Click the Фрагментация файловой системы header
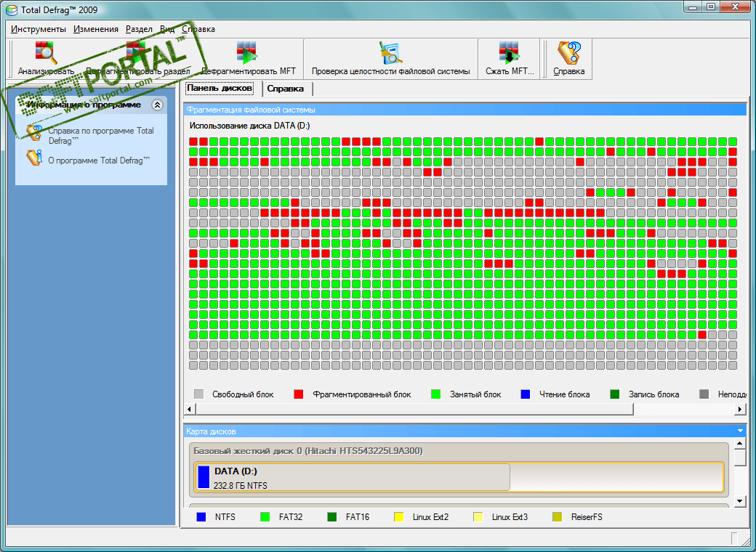This screenshot has height=552, width=756. pyautogui.click(x=465, y=110)
